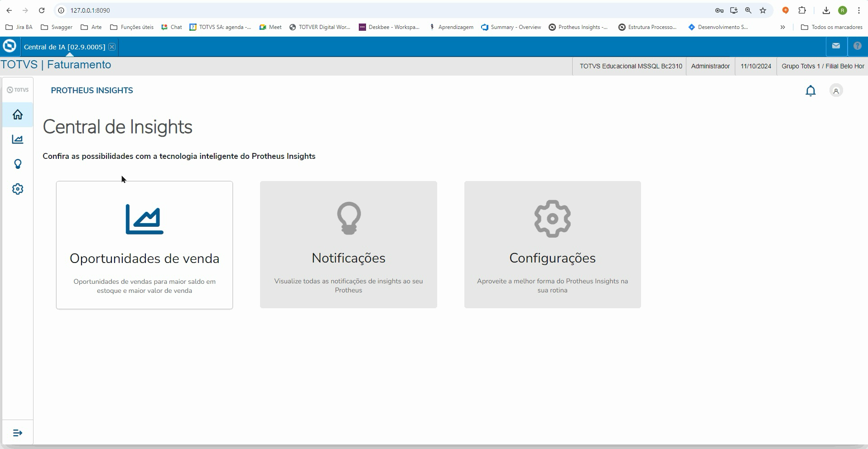
Task: Click the Administrador user label
Action: pyautogui.click(x=710, y=66)
